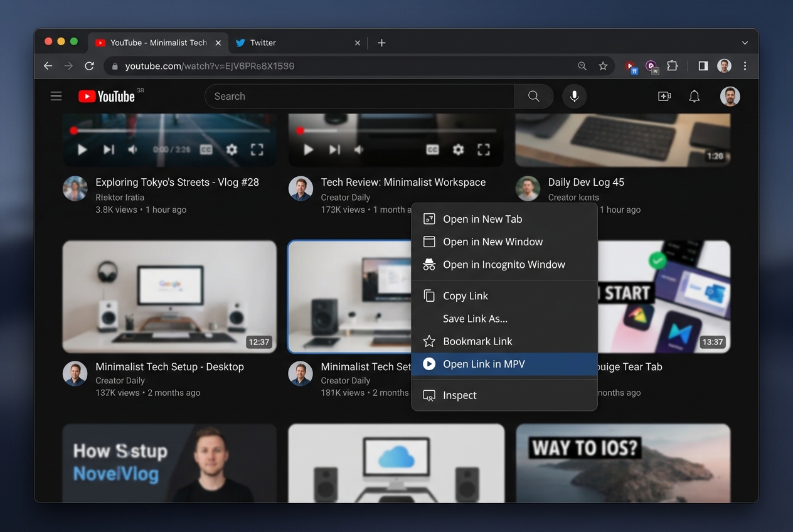Click the YouTube Search field
Viewport: 793px width, 532px height.
coord(359,96)
